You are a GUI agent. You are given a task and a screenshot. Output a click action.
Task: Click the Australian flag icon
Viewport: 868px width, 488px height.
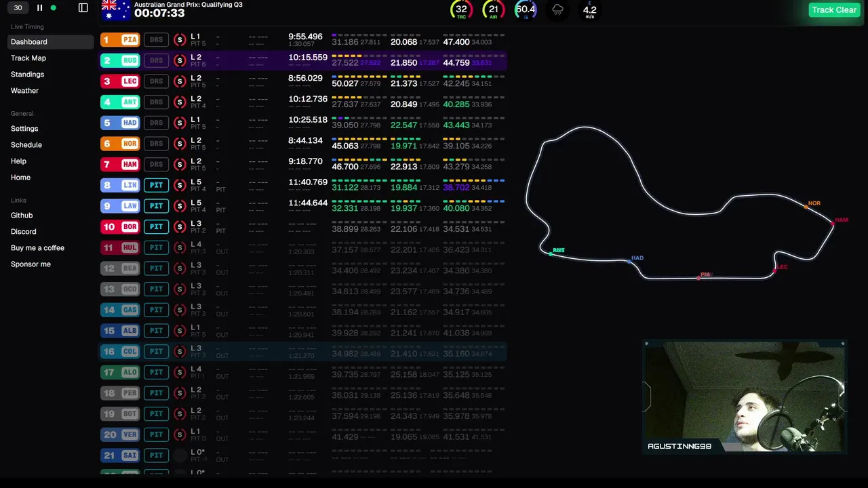coord(115,9)
